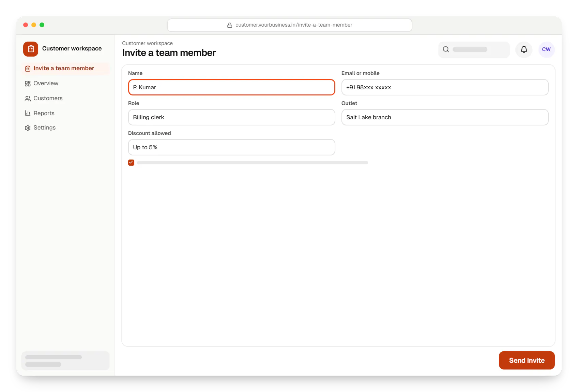The image size is (578, 392).
Task: Click the magnifier icon in search box
Action: (x=446, y=49)
